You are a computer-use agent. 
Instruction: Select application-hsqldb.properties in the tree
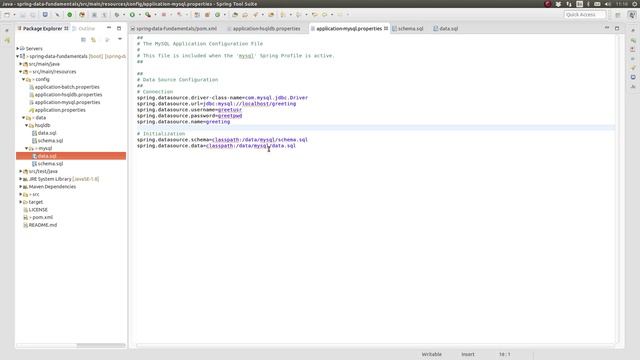[68, 95]
